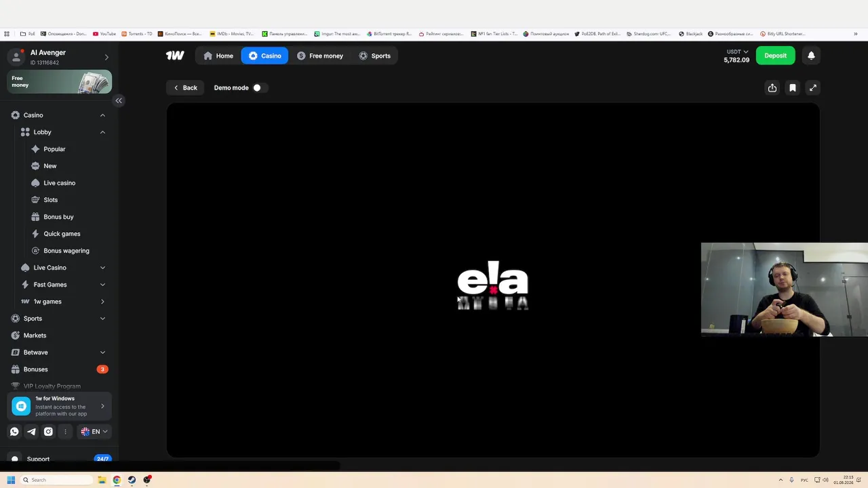
Task: Go to the Home tab
Action: (218, 56)
